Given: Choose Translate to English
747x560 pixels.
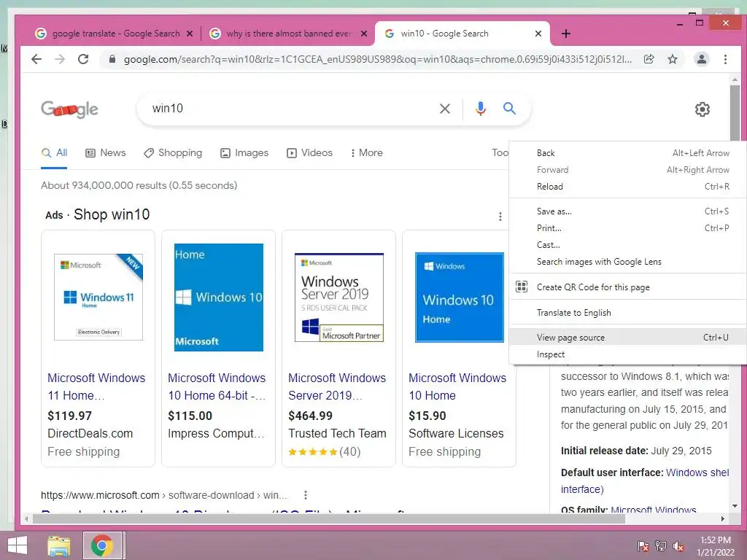Looking at the screenshot, I should tap(627, 313).
